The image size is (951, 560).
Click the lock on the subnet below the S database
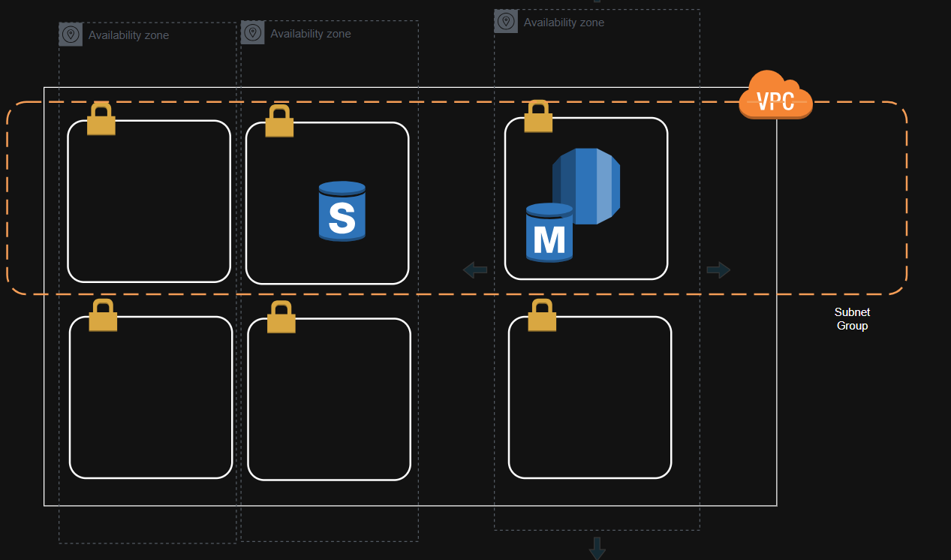281,317
